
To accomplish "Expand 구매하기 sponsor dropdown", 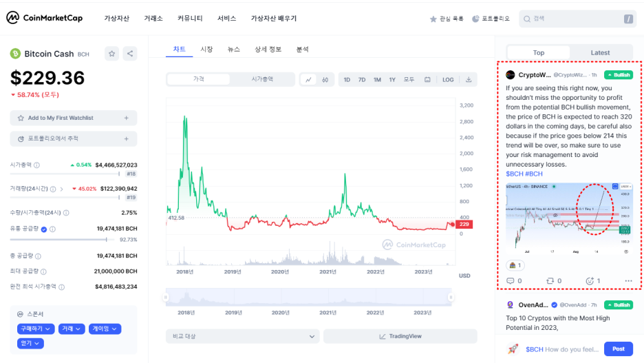I will [36, 329].
